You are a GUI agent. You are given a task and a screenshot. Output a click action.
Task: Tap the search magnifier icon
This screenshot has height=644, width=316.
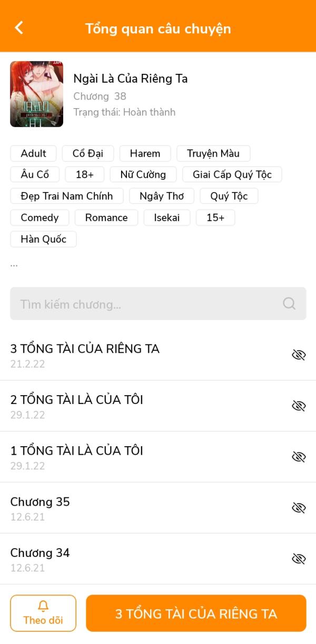(x=289, y=303)
